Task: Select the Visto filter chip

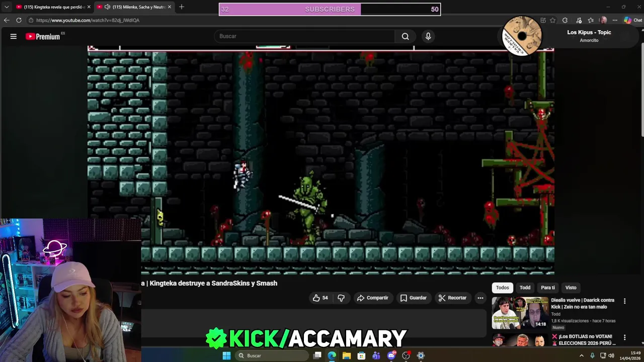Action: 571,288
